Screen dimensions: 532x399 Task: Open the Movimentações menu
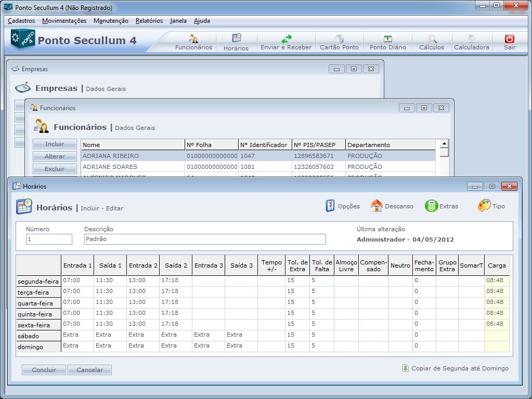pyautogui.click(x=64, y=21)
